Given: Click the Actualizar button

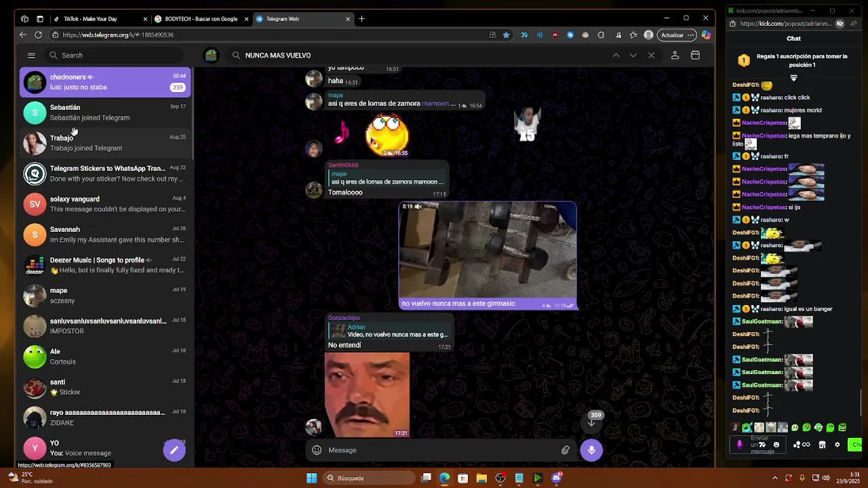Looking at the screenshot, I should pos(676,35).
